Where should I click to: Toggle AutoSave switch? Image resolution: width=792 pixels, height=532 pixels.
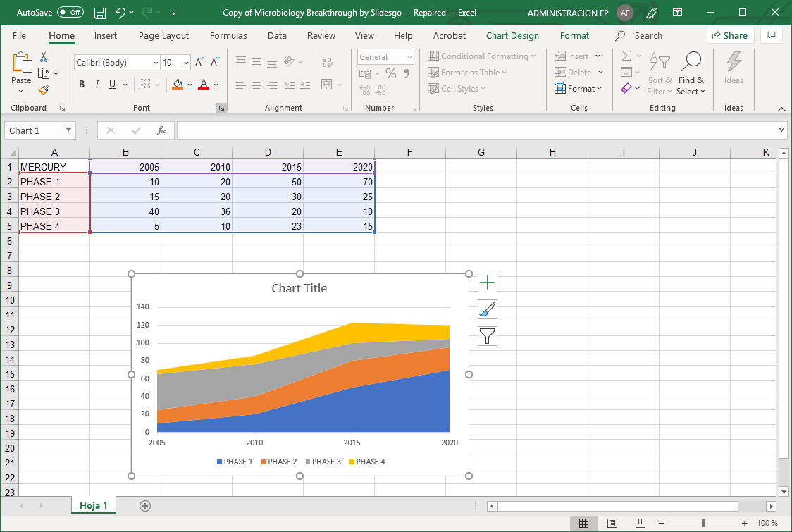point(70,13)
